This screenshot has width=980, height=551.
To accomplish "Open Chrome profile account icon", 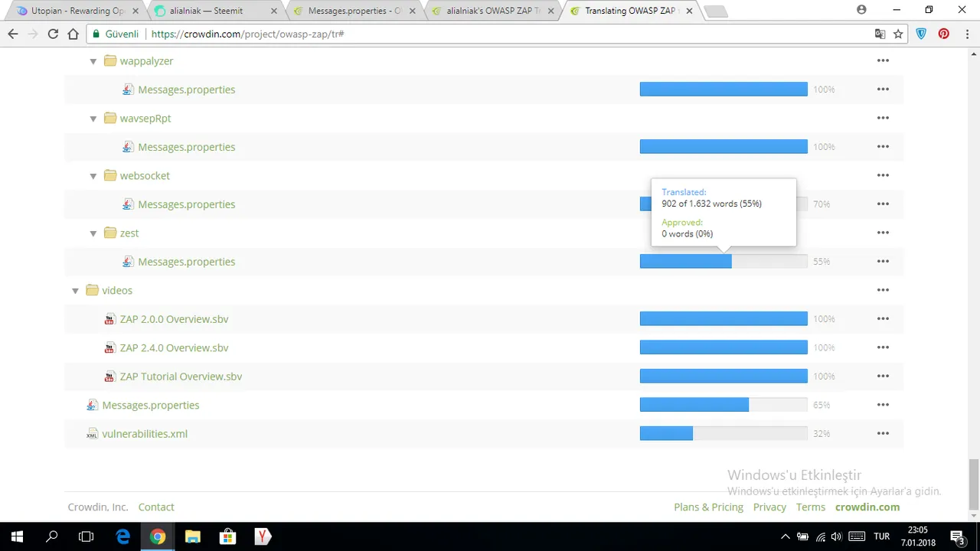I will point(862,10).
